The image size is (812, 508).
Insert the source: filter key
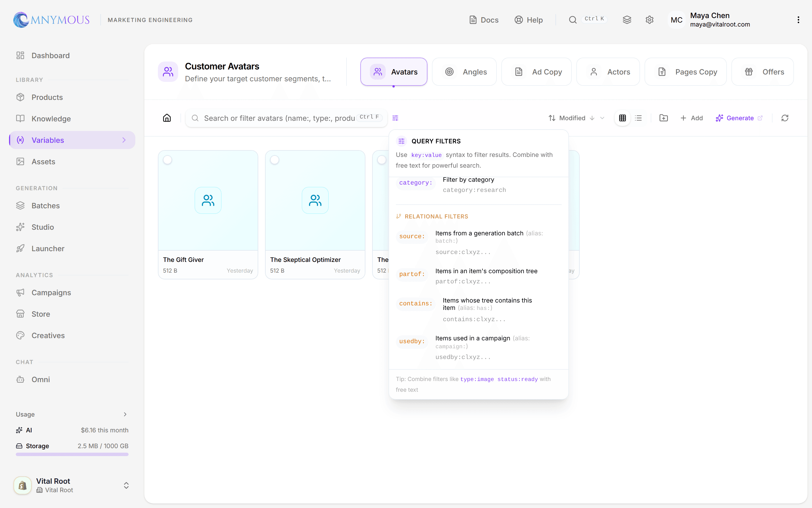[412, 236]
